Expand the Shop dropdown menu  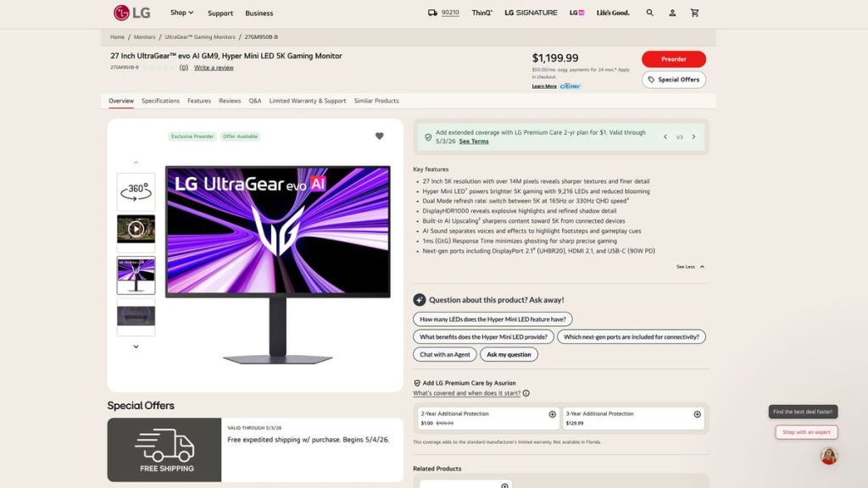(181, 13)
